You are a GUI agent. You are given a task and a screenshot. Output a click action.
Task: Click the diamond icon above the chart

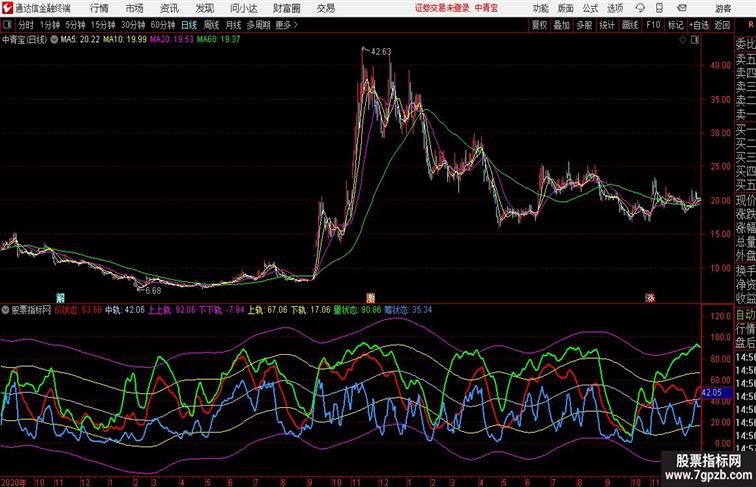[x=683, y=40]
